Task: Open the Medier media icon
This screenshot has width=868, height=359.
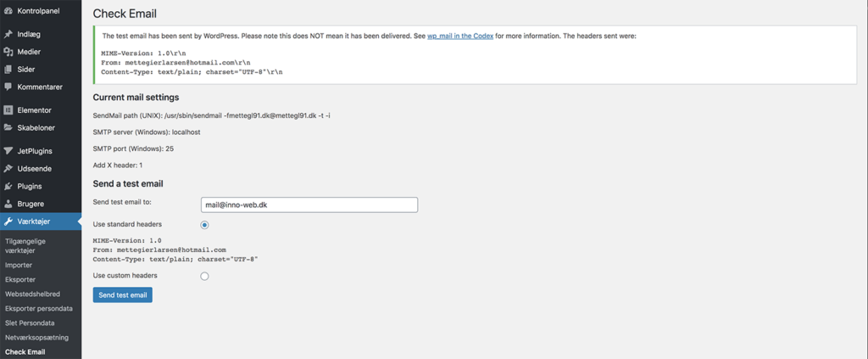Action: point(8,52)
